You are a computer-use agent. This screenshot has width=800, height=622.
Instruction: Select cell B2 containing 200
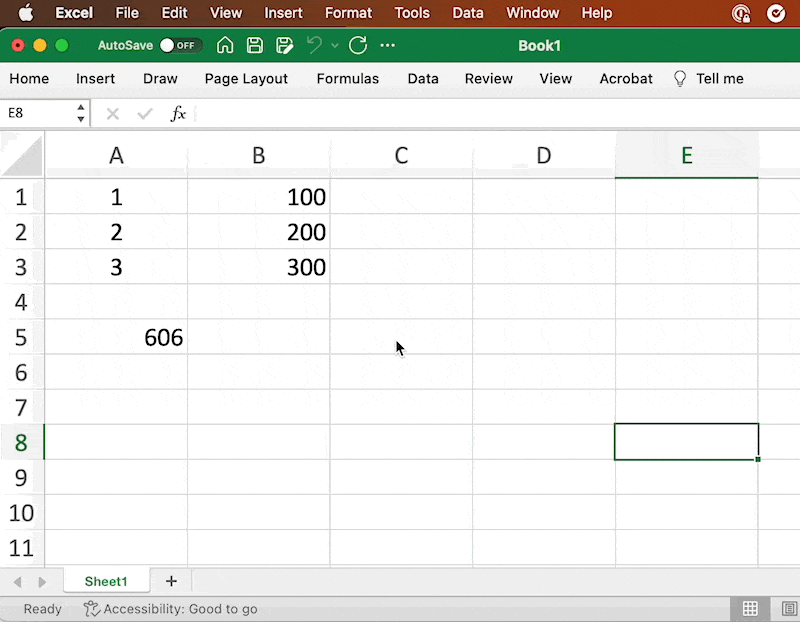[x=259, y=232]
